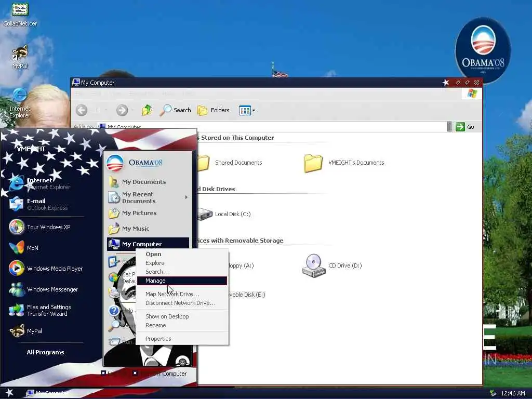Go up one folder level
This screenshot has height=399, width=532.
(147, 110)
